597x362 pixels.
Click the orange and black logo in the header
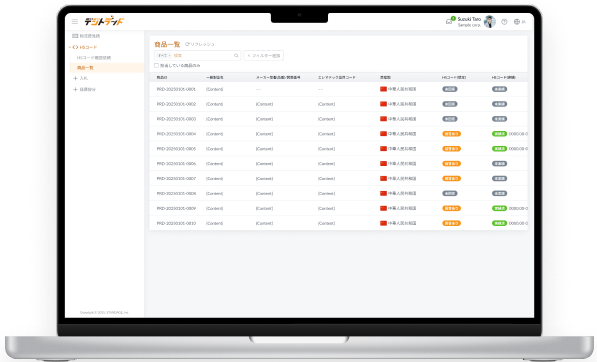[x=104, y=21]
